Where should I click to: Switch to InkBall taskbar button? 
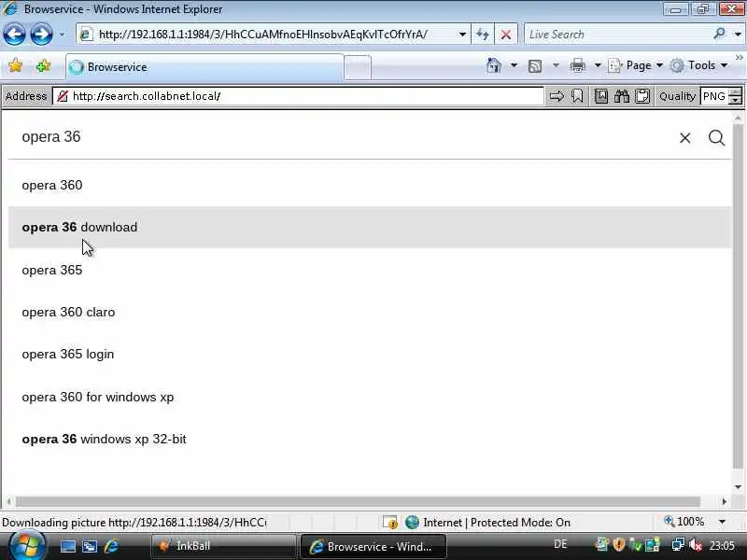coord(224,546)
